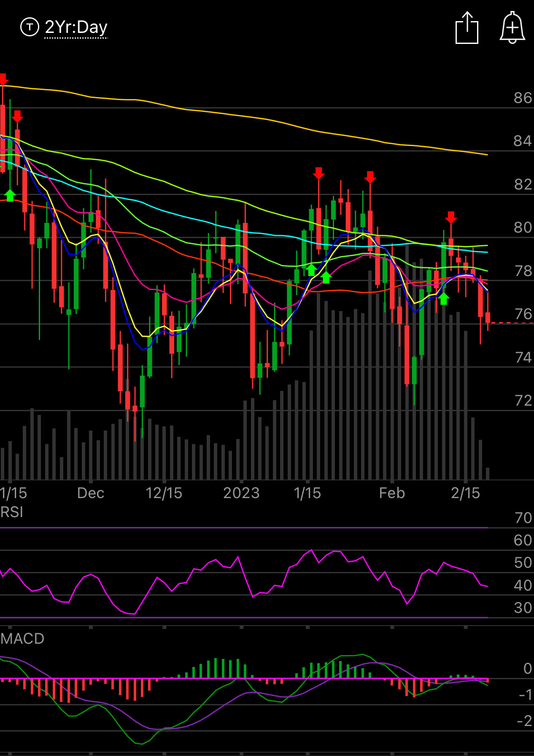Screen dimensions: 534x756
Task: Tap the 78 price axis label
Action: (x=523, y=271)
